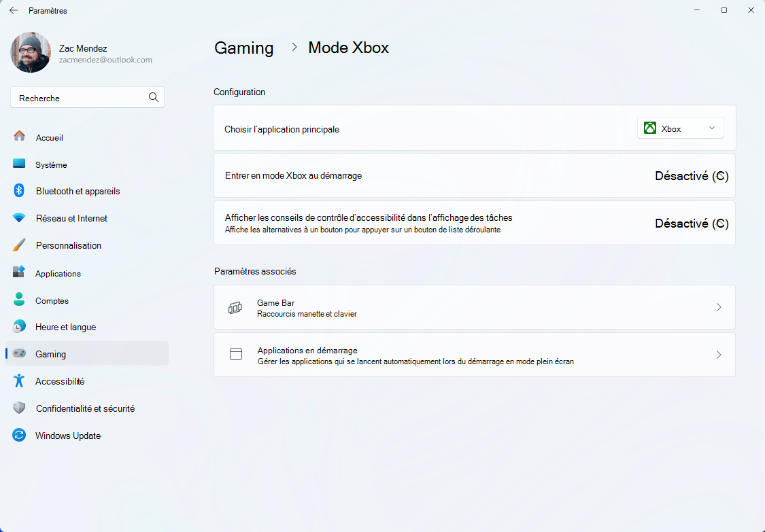Click Raccourcis manette et clavier subtitle
This screenshot has height=532, width=765.
307,314
